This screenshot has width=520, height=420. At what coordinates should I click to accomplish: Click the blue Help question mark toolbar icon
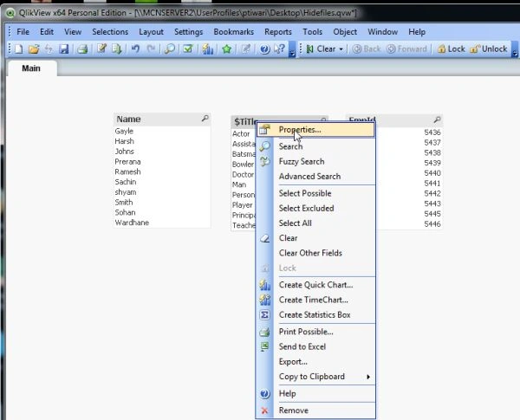pos(264,49)
